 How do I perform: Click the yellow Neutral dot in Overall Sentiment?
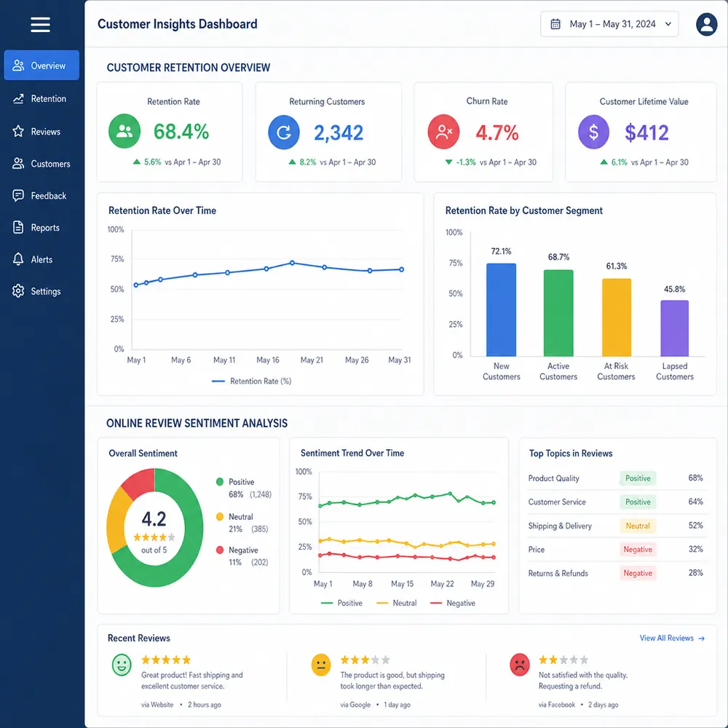(220, 516)
